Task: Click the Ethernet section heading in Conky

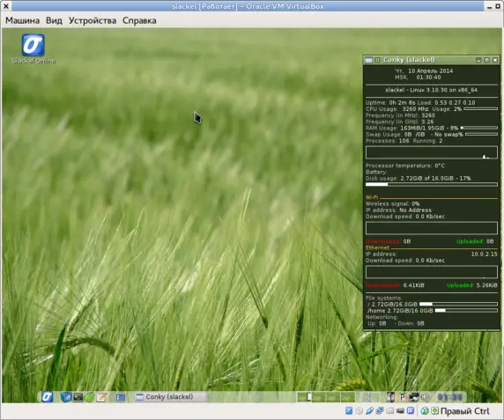Action: pyautogui.click(x=377, y=247)
